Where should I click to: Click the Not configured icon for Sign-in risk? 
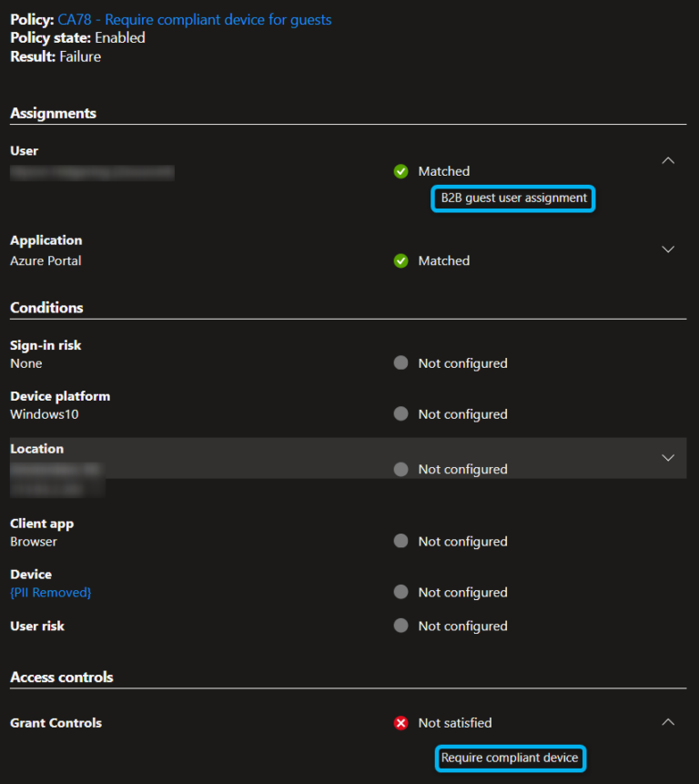pos(400,362)
